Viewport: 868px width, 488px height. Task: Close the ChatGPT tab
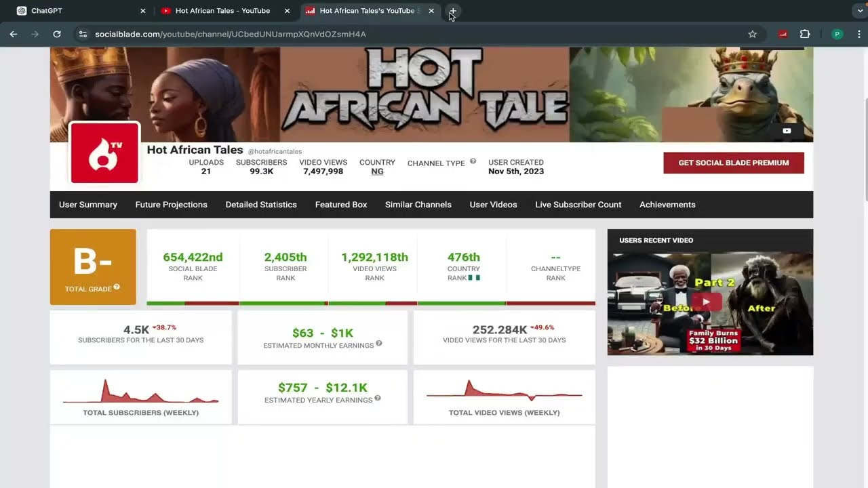point(142,11)
